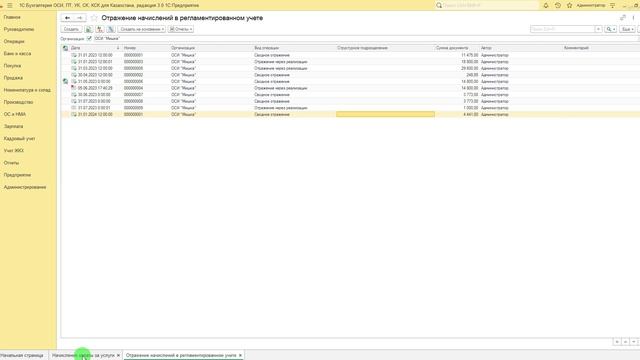This screenshot has height=360, width=640.
Task: Click the Комментарий column header
Action: [576, 48]
